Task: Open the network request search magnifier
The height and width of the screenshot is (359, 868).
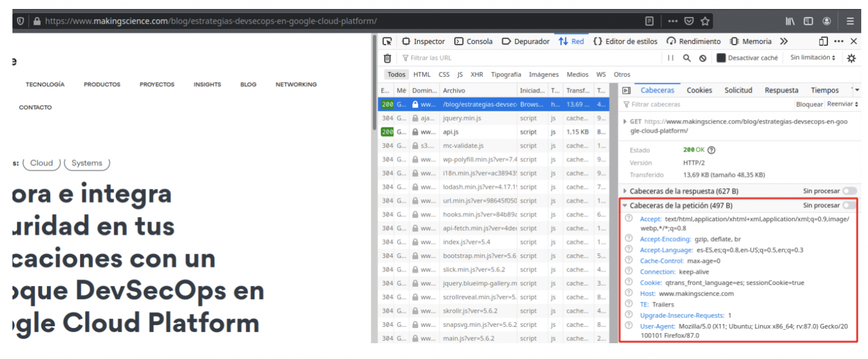Action: click(x=687, y=58)
